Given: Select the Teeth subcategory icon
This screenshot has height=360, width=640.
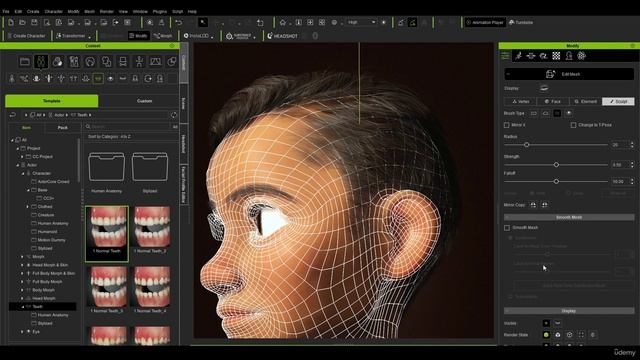Looking at the screenshot, I should (98, 78).
